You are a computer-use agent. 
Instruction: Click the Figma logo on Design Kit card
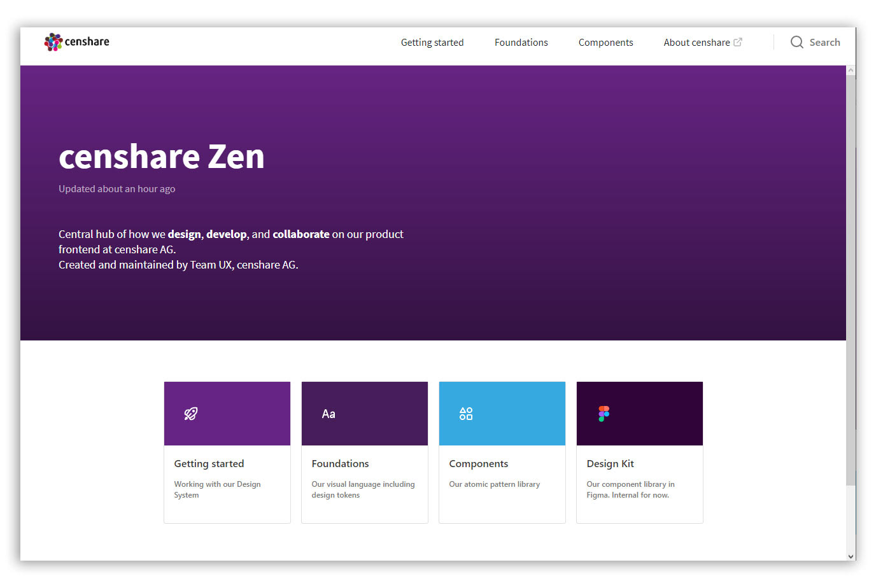(604, 414)
